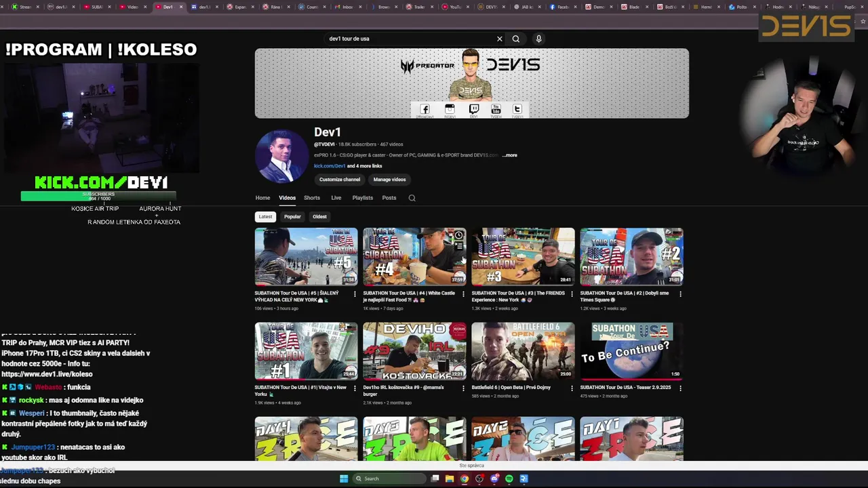Open the Tour De USA #2 thumbnail
Image resolution: width=868 pixels, height=488 pixels.
631,256
